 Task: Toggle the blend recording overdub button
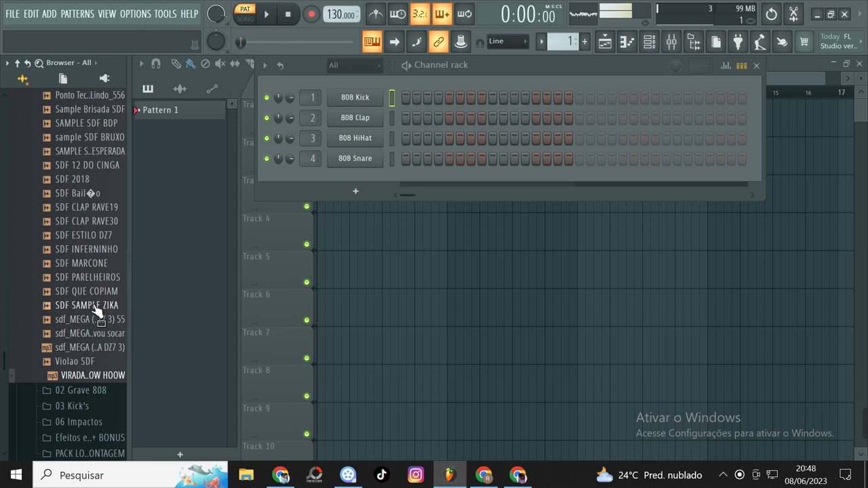tap(442, 14)
